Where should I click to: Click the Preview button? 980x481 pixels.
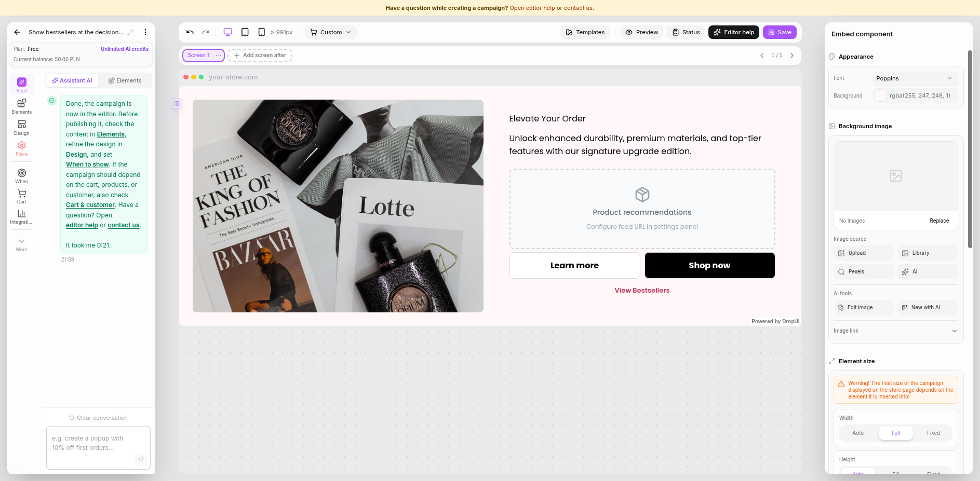tap(642, 32)
